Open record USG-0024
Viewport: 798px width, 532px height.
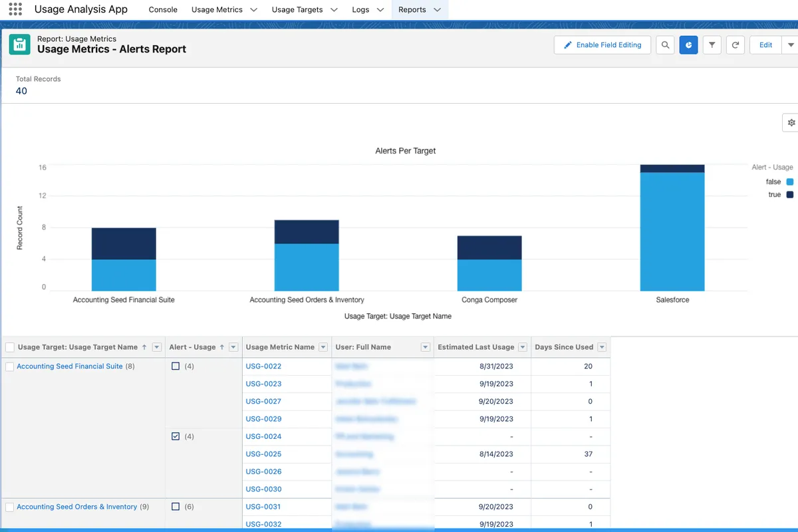pos(263,436)
